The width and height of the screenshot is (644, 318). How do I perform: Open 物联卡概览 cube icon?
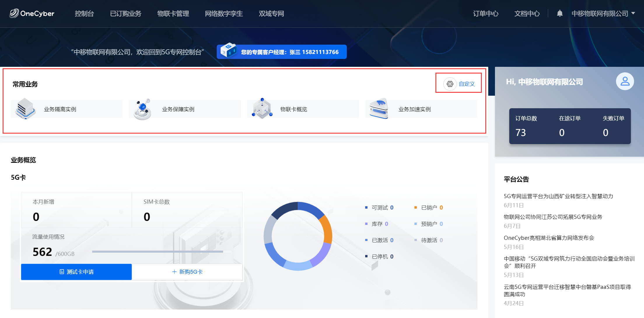(x=262, y=109)
